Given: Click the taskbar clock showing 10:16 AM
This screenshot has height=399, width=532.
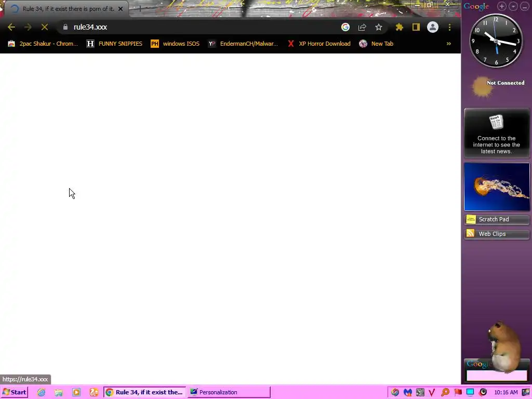Looking at the screenshot, I should (x=506, y=392).
